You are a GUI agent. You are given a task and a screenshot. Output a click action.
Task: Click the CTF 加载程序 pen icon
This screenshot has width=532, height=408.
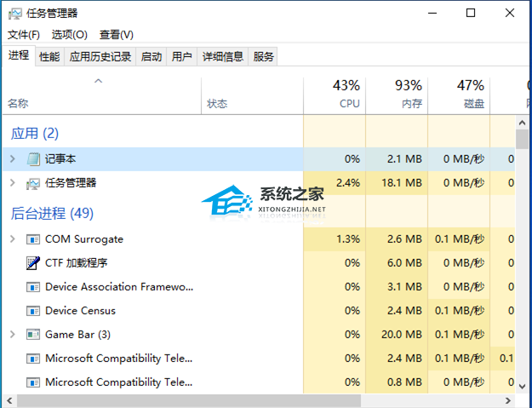[x=33, y=263]
